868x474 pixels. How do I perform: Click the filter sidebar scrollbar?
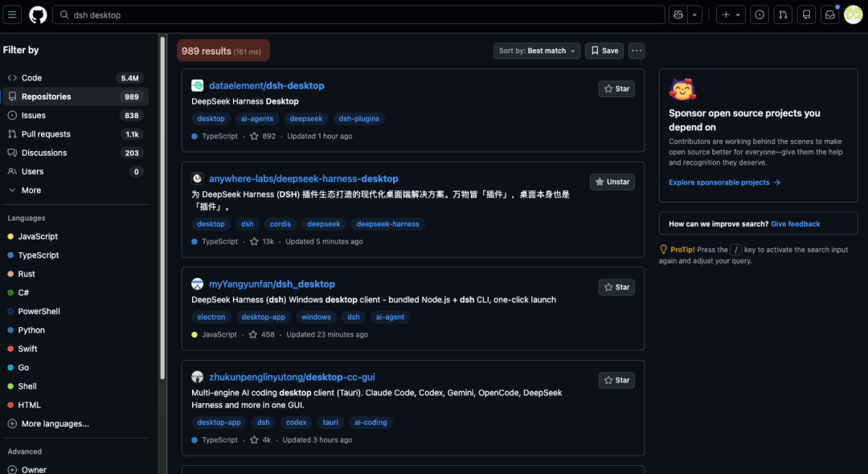(162, 207)
